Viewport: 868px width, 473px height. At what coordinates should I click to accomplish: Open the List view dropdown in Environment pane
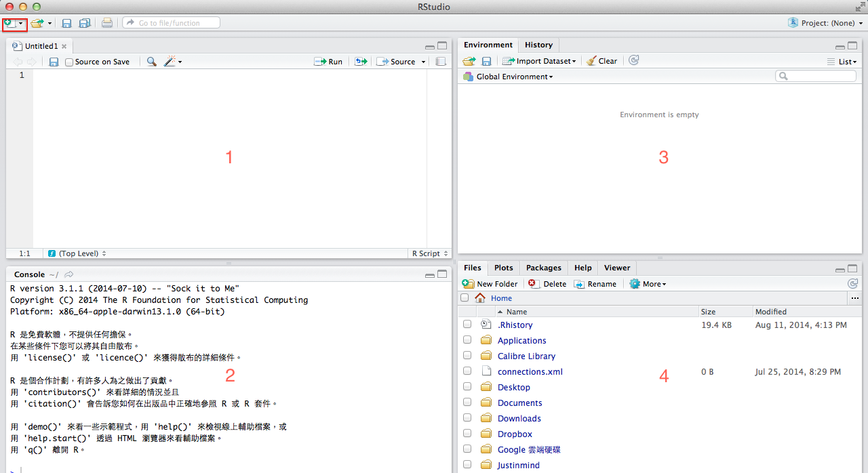[x=842, y=62]
